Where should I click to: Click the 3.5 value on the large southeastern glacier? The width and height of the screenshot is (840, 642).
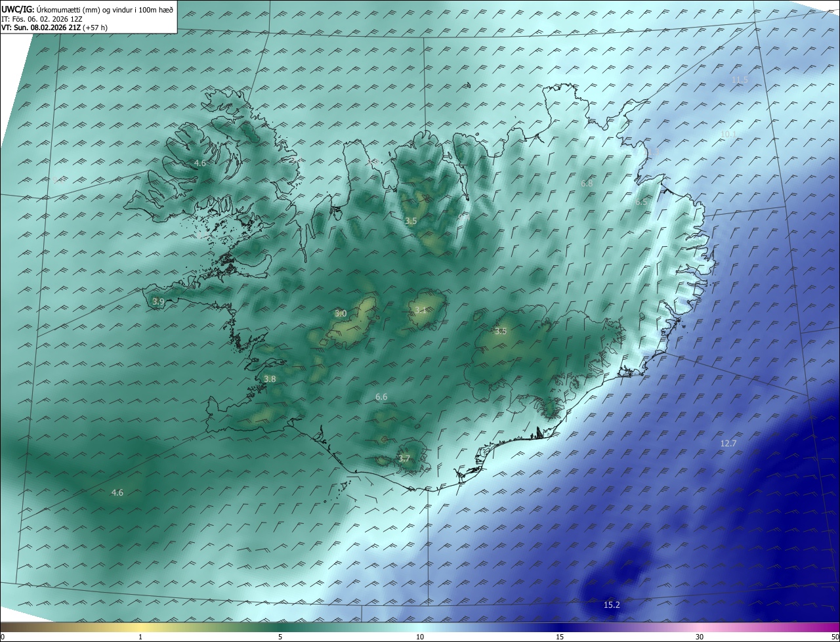click(501, 331)
